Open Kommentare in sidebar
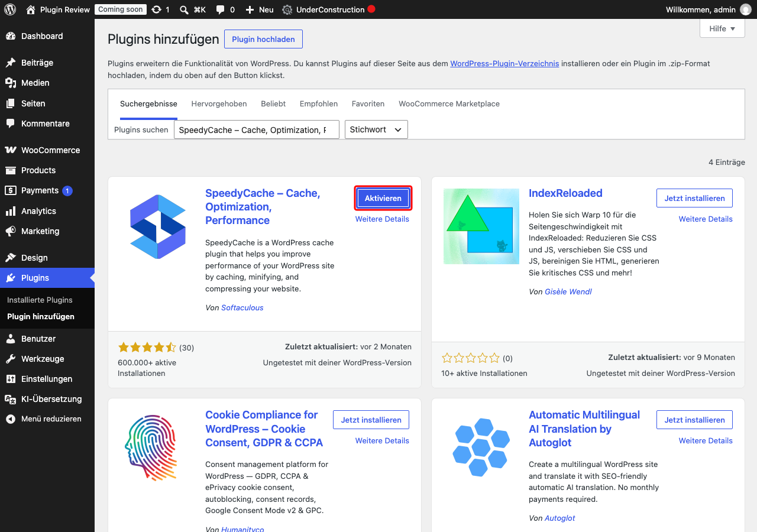The width and height of the screenshot is (757, 532). 47,124
